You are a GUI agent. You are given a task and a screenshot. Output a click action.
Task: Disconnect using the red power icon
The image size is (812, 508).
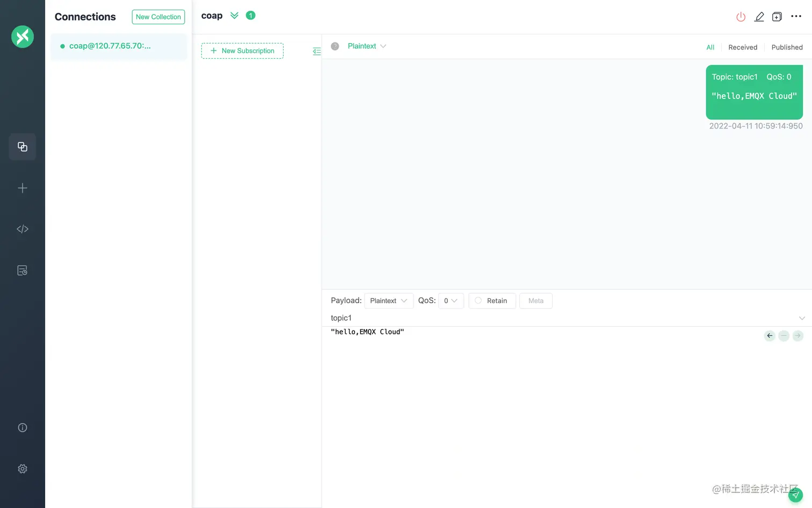point(741,17)
